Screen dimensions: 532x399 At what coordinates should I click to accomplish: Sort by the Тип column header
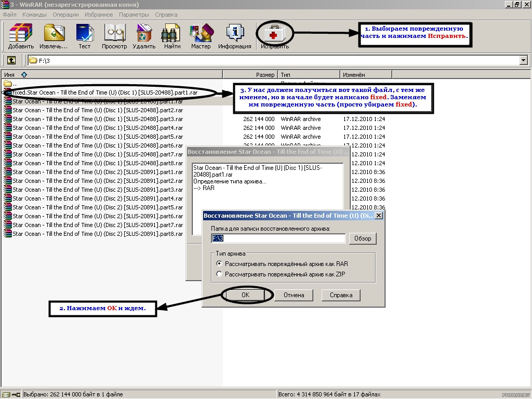(309, 75)
